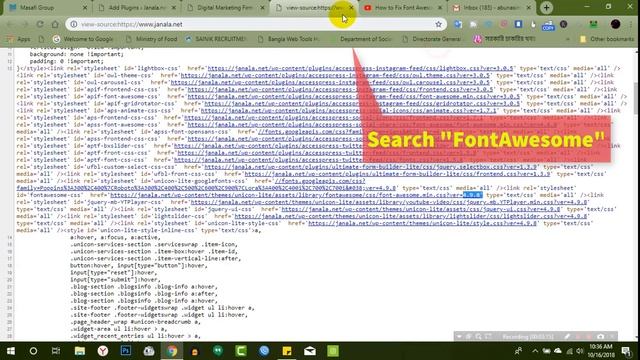Expand the hidden bookmarks chevron
Screen dimensions: 640x360
567,39
